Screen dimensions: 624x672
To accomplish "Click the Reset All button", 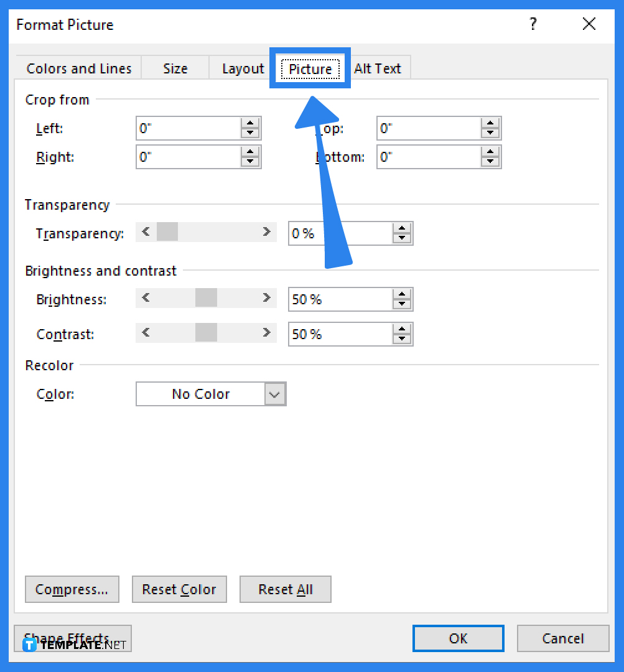I will [x=285, y=589].
